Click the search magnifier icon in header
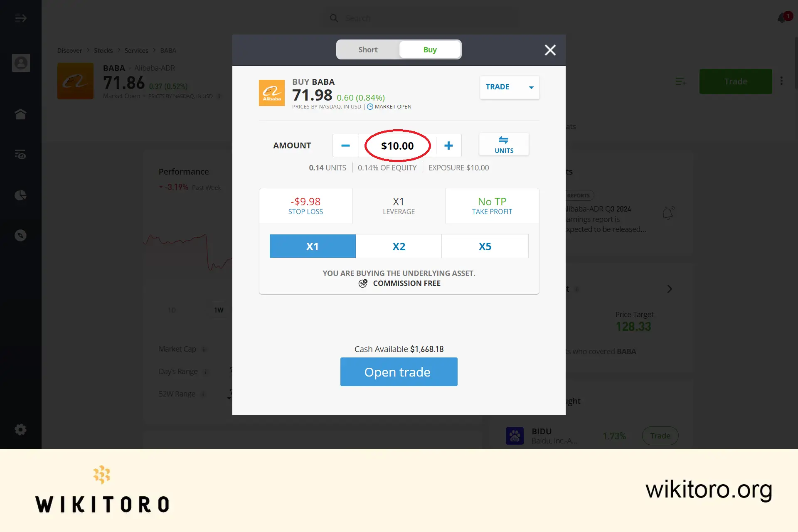This screenshot has height=532, width=798. 334,18
